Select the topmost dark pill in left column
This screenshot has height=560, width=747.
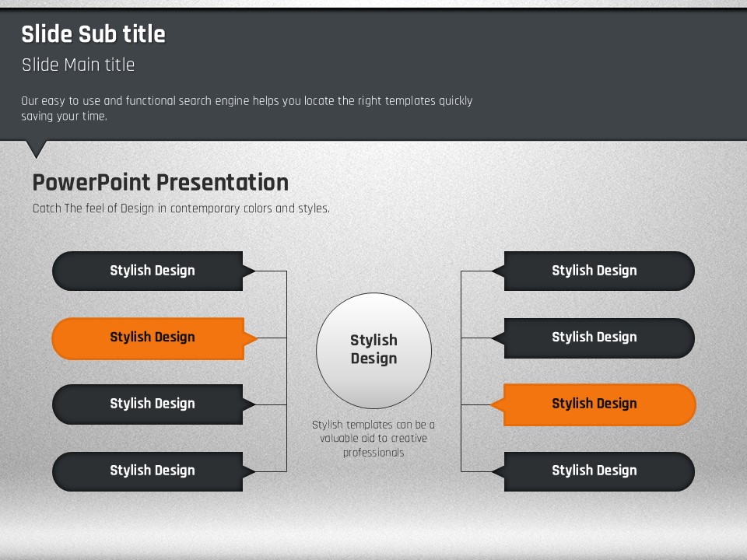tap(148, 271)
